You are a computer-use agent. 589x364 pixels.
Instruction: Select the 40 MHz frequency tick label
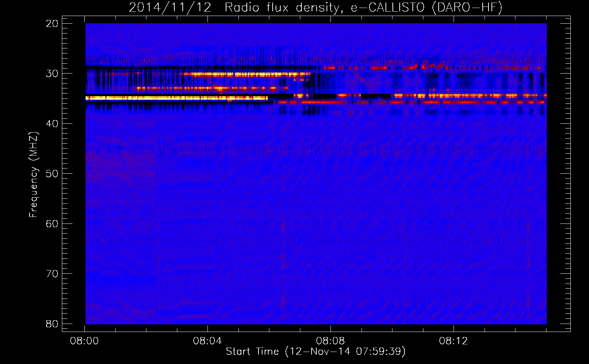click(x=52, y=124)
